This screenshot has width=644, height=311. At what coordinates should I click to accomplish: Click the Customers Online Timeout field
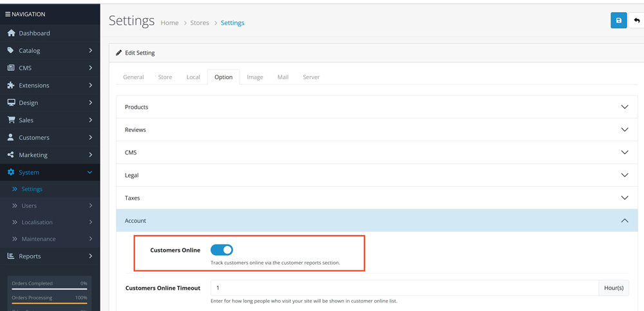tap(404, 288)
